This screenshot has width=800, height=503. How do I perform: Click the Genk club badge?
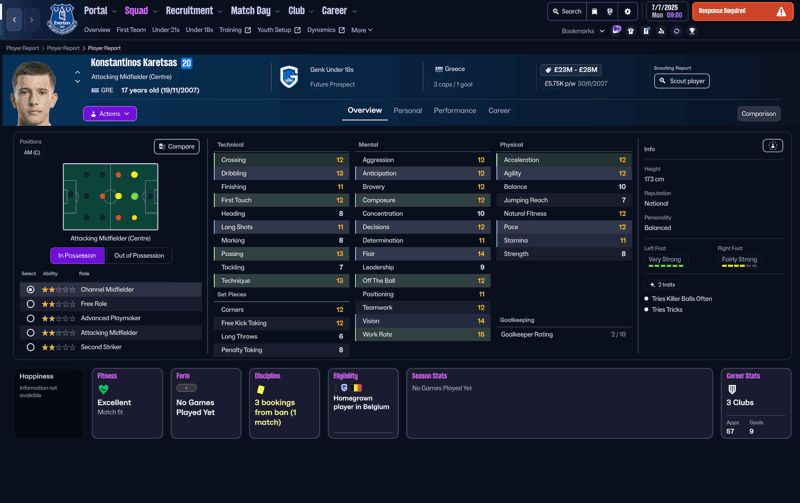point(289,77)
